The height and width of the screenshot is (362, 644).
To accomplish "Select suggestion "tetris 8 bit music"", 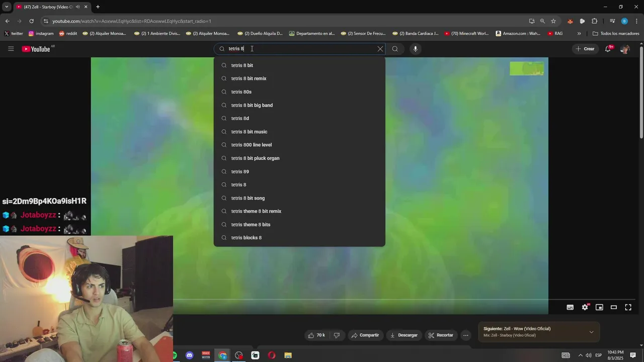I will (x=299, y=132).
